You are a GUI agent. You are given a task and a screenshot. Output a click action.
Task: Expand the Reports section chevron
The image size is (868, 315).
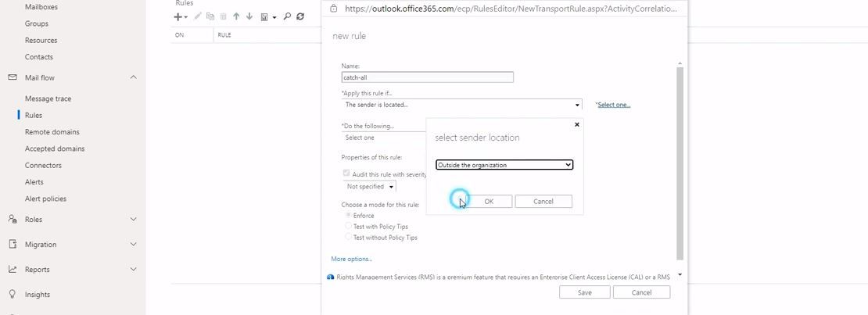click(x=134, y=269)
